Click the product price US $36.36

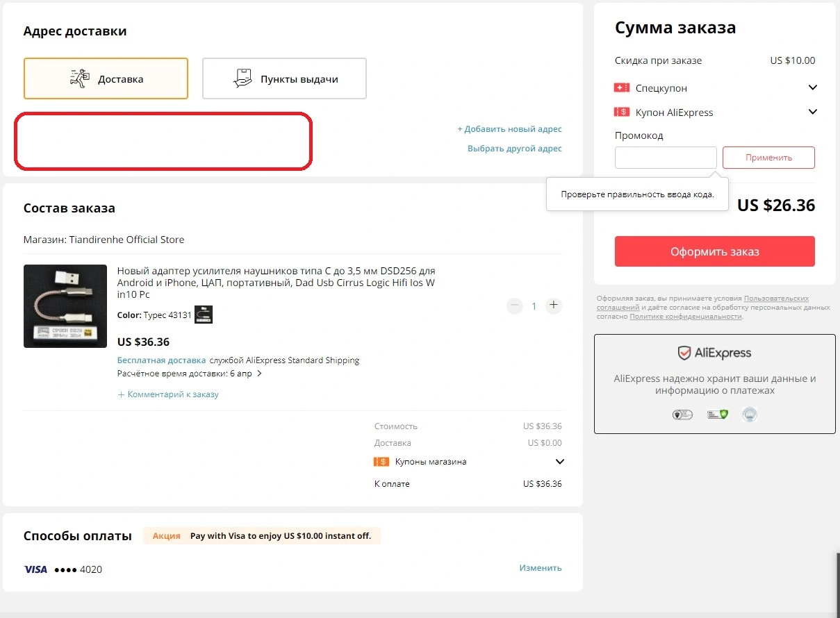143,342
